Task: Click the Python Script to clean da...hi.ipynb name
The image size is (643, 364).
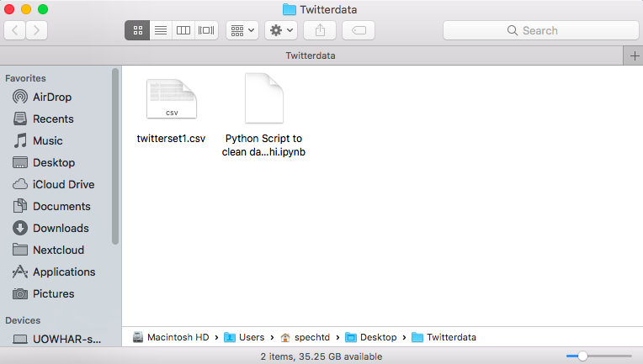Action: pyautogui.click(x=263, y=145)
